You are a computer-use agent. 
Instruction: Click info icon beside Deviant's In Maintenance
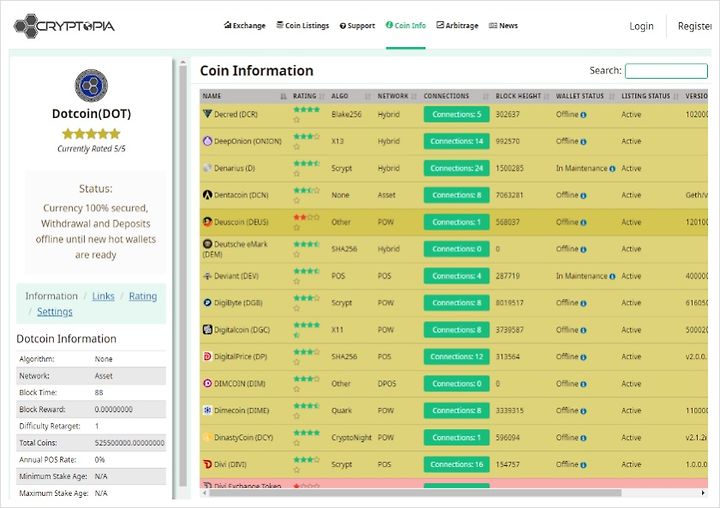click(x=612, y=276)
